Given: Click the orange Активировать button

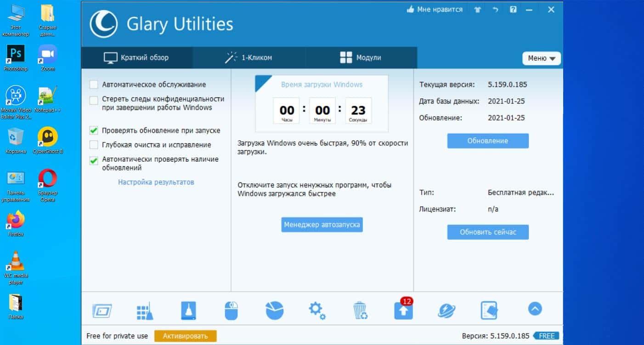Looking at the screenshot, I should (x=185, y=336).
